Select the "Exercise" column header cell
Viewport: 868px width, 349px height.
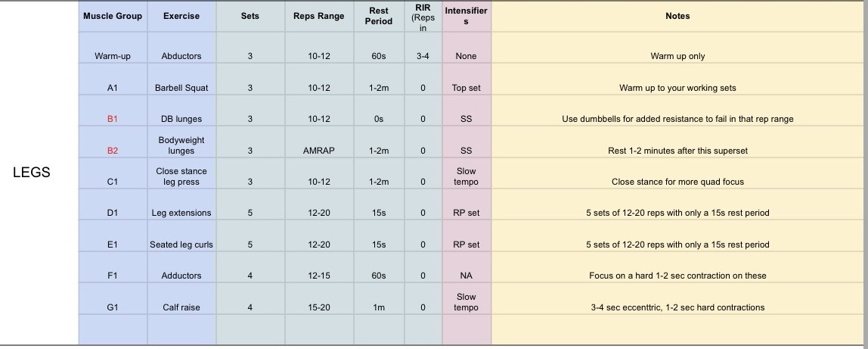coord(181,16)
